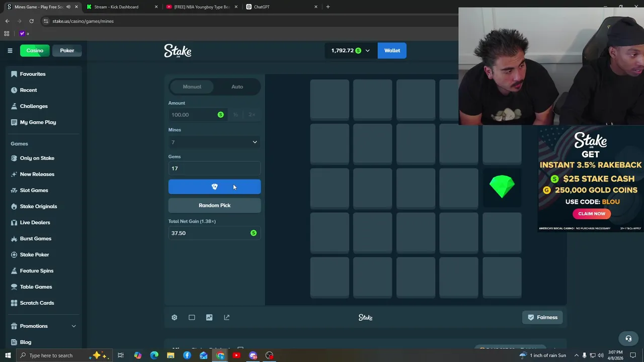Open File Explorer from taskbar
644x362 pixels.
(171, 355)
